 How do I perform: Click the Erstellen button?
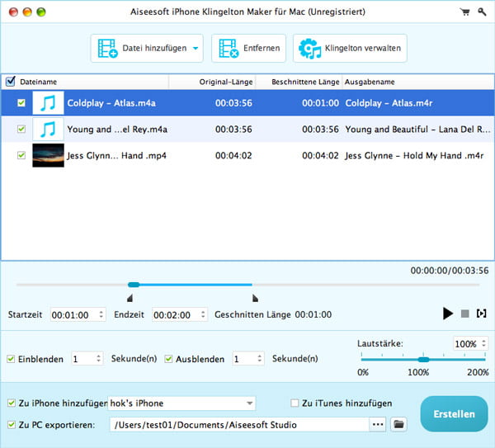[453, 414]
